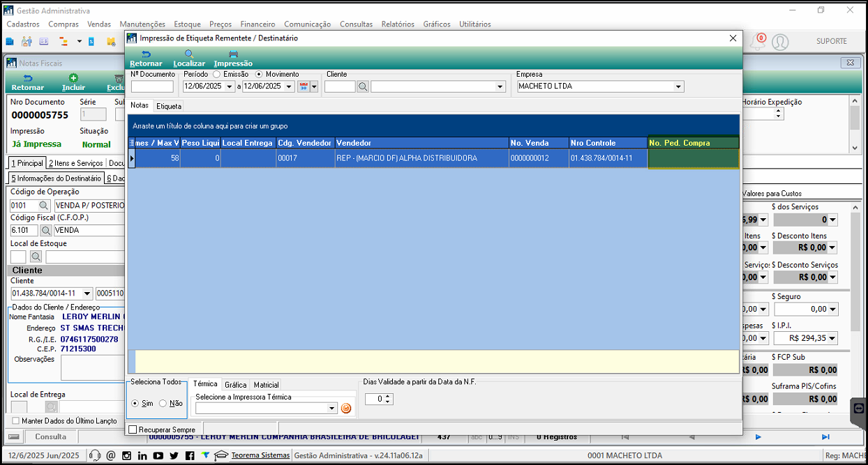868x465 pixels.
Task: Open the $ I.P.I. R$ 294,35 dropdown
Action: coord(832,338)
